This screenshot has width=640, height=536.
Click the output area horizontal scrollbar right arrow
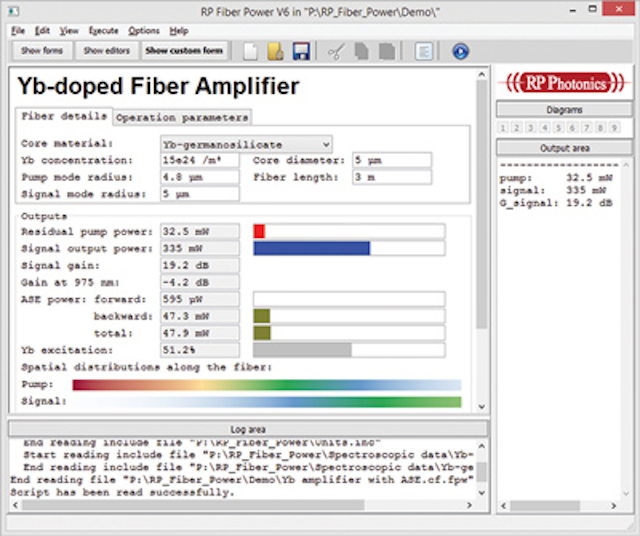coord(613,506)
